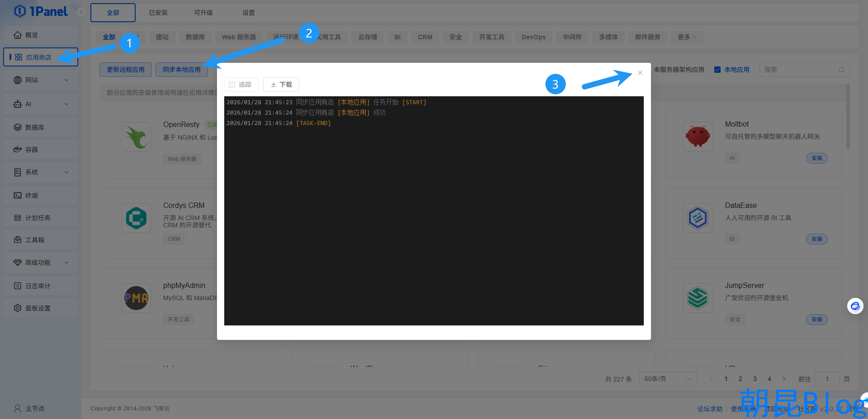Click the Moltbot app icon

(x=698, y=137)
